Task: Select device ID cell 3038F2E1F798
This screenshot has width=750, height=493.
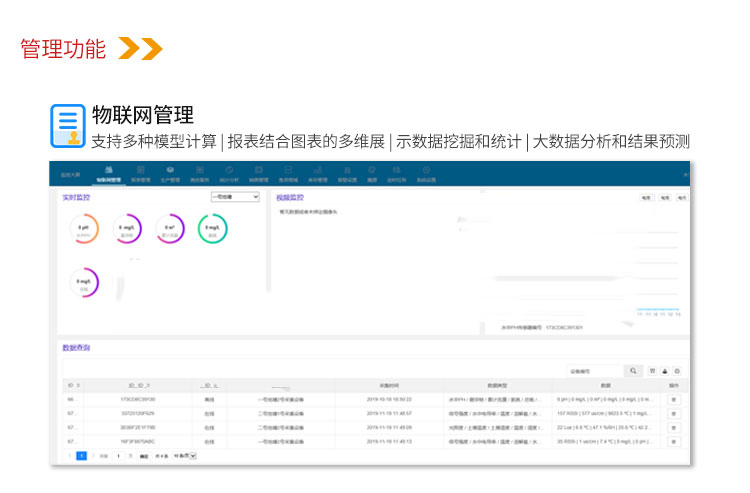Action: pyautogui.click(x=138, y=427)
